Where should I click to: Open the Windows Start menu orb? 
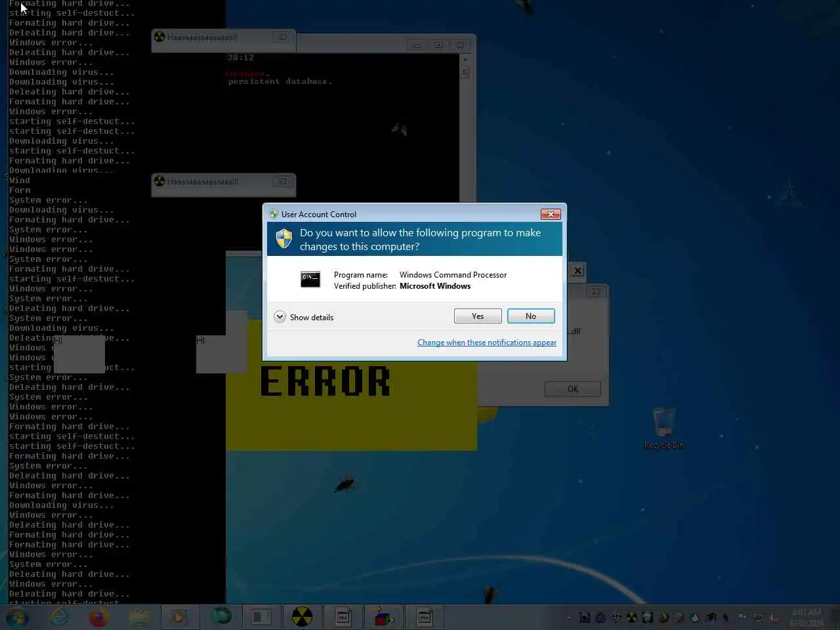click(x=17, y=618)
